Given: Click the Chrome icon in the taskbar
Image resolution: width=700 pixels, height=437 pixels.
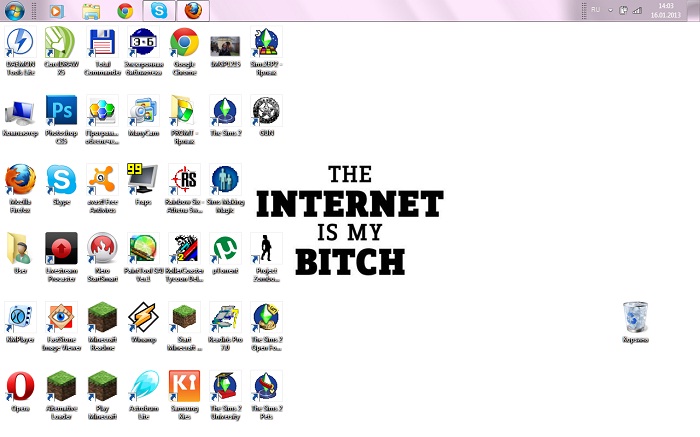Looking at the screenshot, I should pos(125,11).
